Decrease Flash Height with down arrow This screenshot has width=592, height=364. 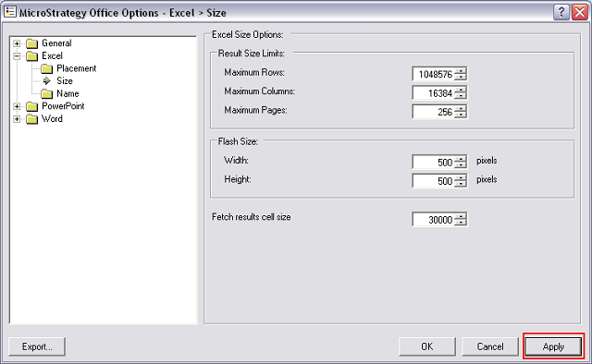[461, 184]
